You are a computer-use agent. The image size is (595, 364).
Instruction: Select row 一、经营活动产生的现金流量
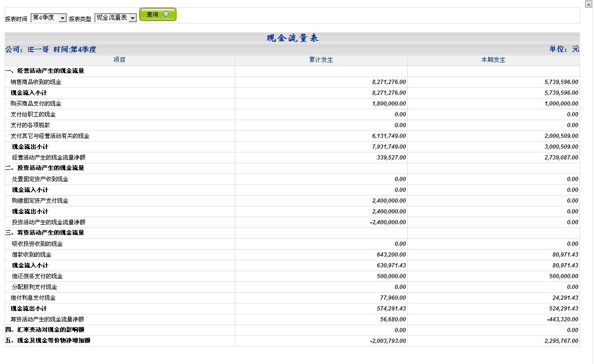click(x=292, y=71)
